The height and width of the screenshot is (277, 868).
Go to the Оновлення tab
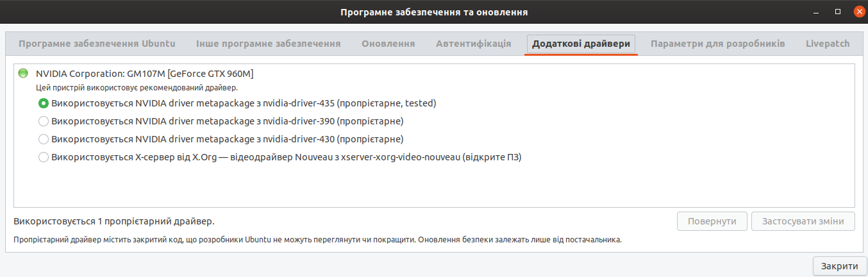[x=388, y=44]
